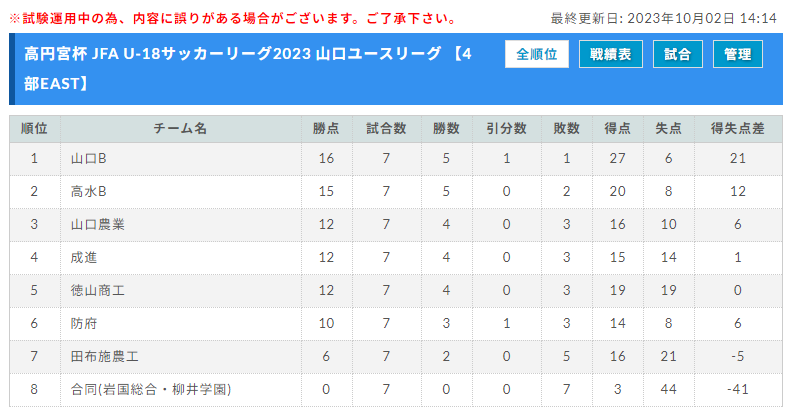Click the 得点 column header
This screenshot has width=791, height=417.
pos(617,129)
